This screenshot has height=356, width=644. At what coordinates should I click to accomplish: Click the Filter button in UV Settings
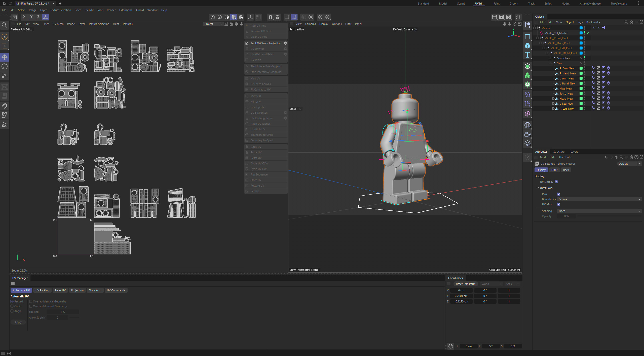click(554, 170)
